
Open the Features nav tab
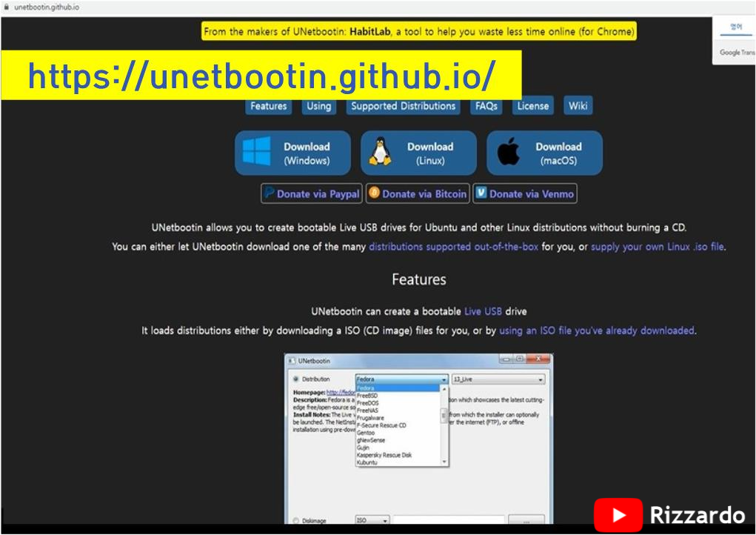(269, 106)
